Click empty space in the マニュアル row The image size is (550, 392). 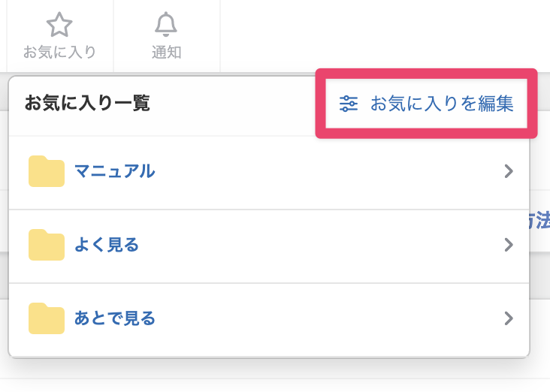tap(323, 171)
